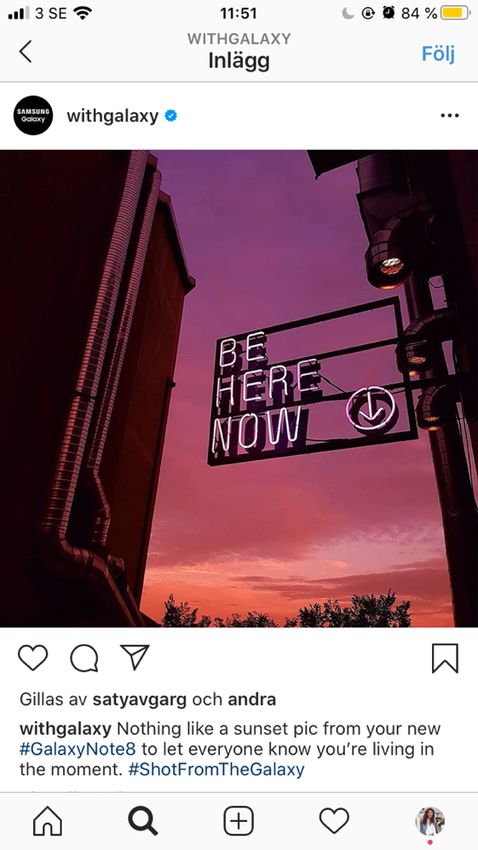
Task: Open the three-dot post options menu
Action: pos(449,115)
